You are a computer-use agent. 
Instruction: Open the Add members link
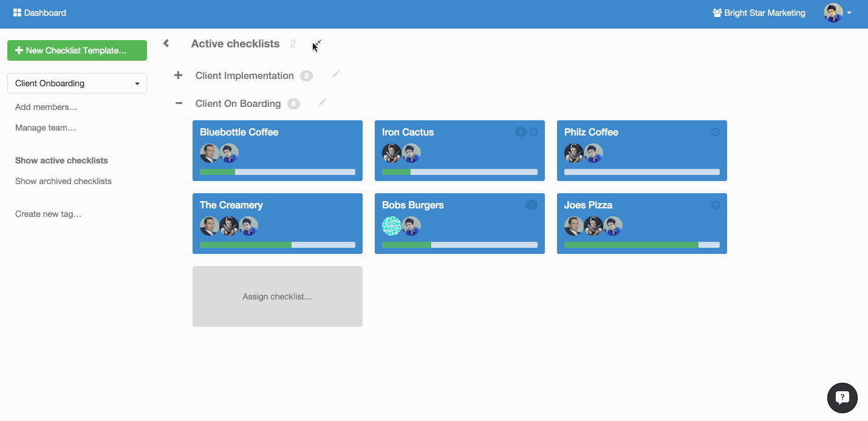(x=46, y=107)
